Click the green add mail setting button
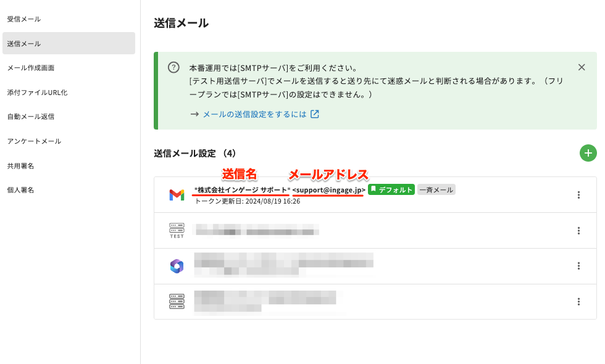 coord(588,153)
